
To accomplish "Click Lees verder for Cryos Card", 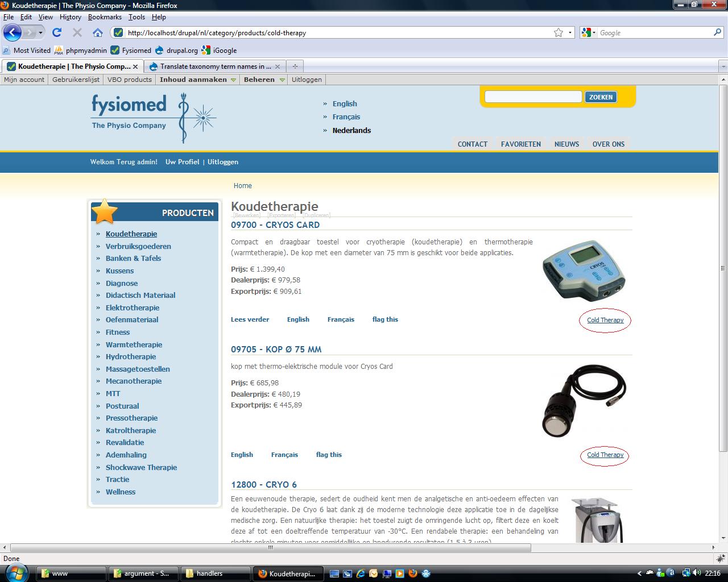I will point(250,319).
